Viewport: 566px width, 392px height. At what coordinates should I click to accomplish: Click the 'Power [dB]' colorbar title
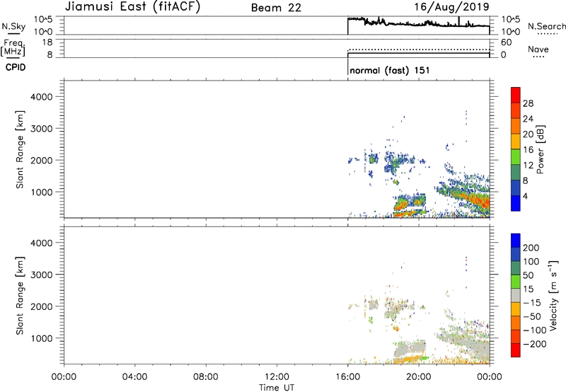click(x=541, y=149)
